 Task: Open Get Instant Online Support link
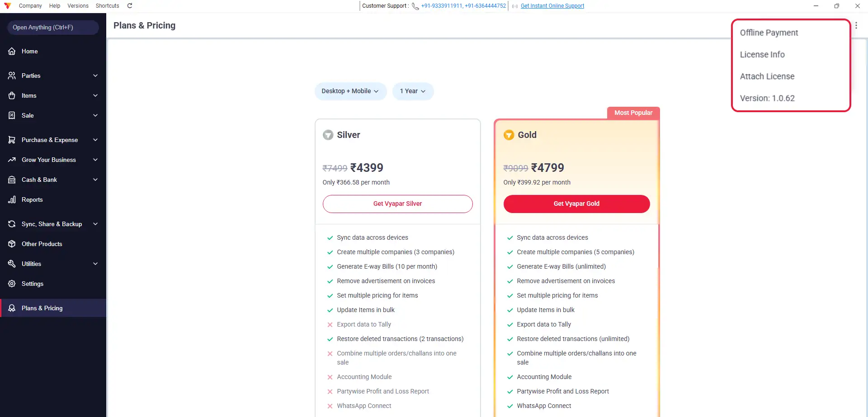(x=552, y=6)
